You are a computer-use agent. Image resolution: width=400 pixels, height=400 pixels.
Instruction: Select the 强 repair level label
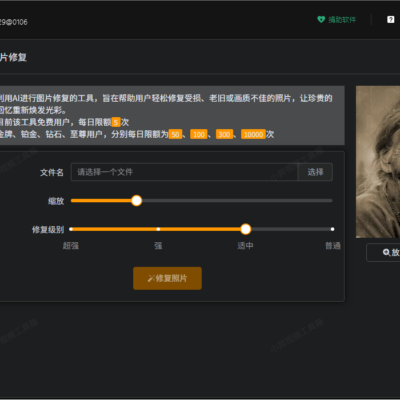coord(158,246)
